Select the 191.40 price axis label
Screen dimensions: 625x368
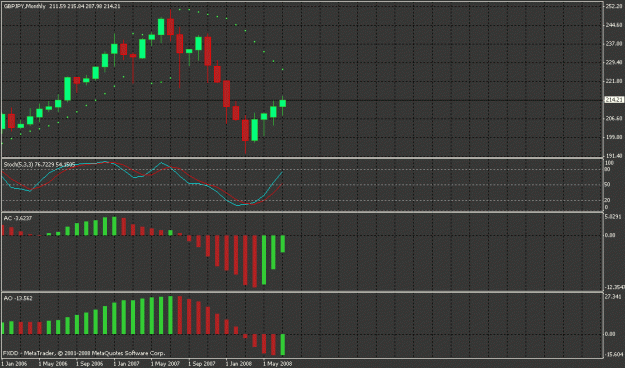(x=614, y=156)
